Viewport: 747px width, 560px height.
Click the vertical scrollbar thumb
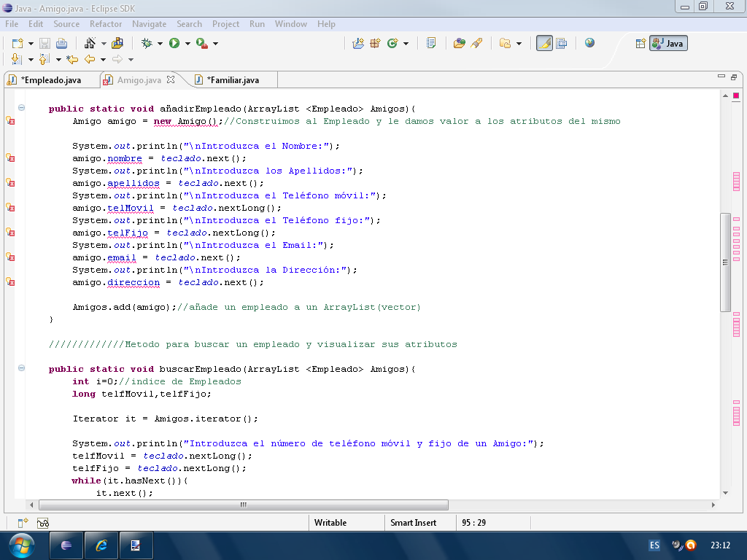(x=726, y=262)
